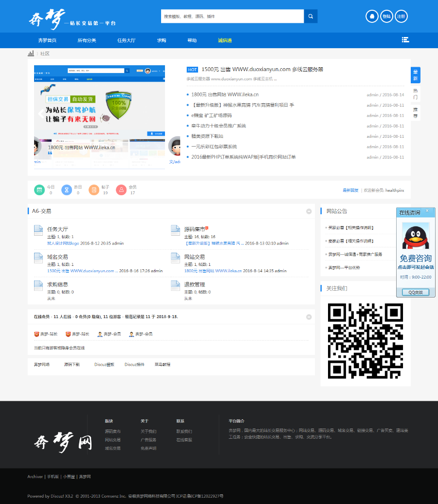Click the site QR code image
Screen dimensions: 438x504
pos(365,341)
